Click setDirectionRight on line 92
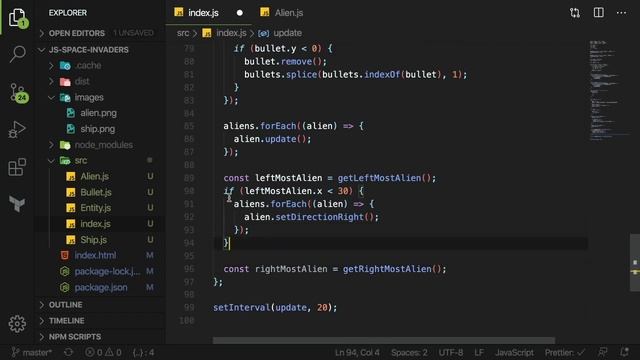640x360 pixels. [x=319, y=217]
